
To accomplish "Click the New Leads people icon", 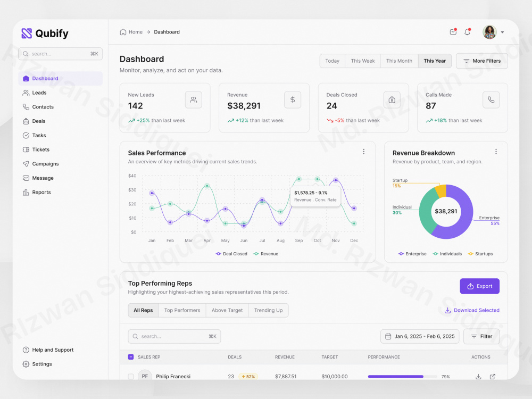I will point(194,100).
